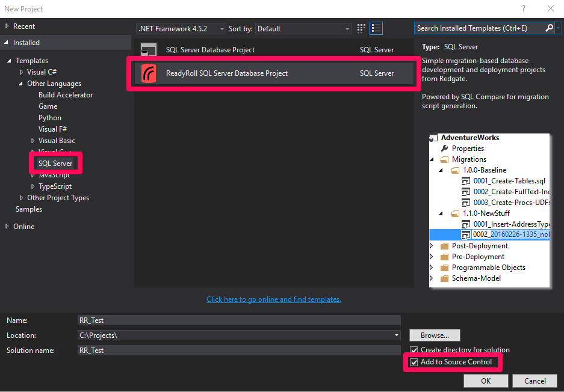
Task: Open the search options dropdown arrow
Action: (558, 28)
